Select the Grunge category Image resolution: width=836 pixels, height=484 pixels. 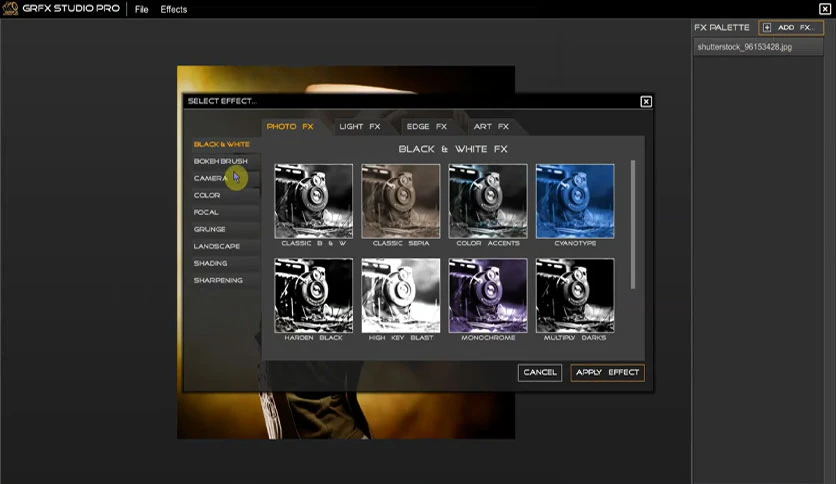coord(210,229)
